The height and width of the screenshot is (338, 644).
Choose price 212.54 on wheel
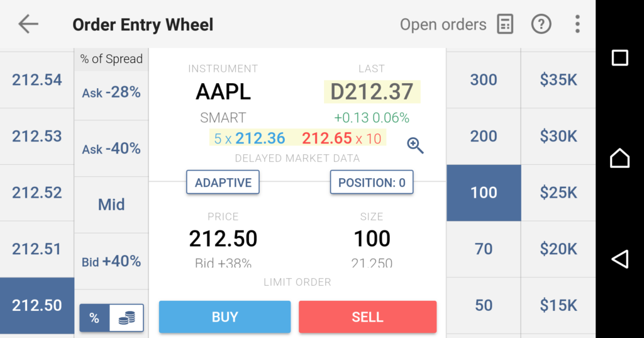[x=37, y=80]
